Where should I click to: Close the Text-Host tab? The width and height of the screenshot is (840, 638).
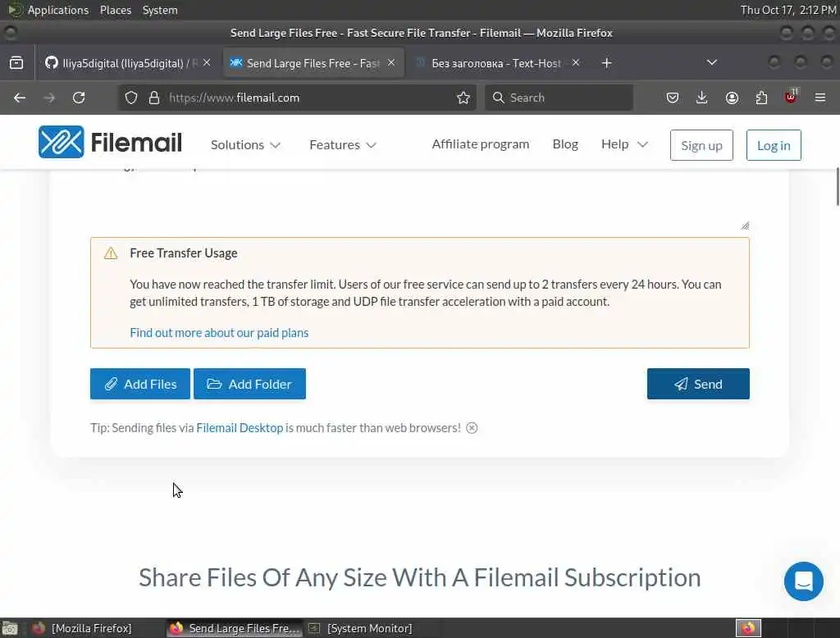576,62
